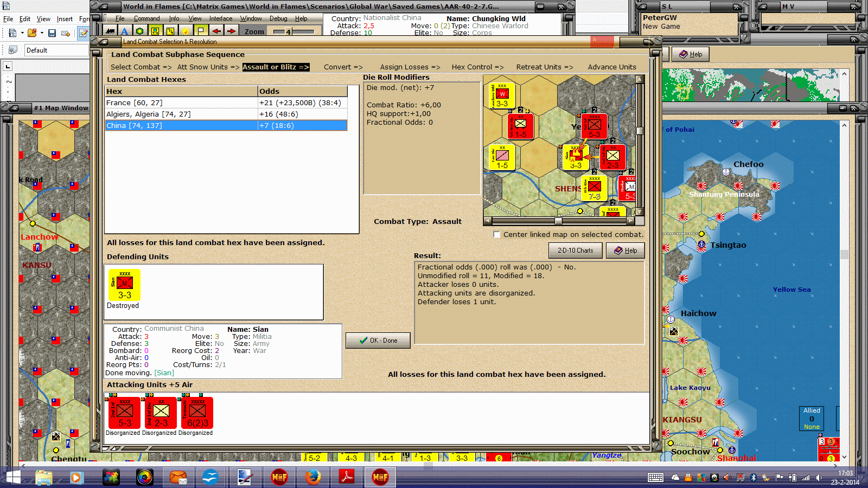Click the combat mini-map scroll right arrow

point(631,221)
